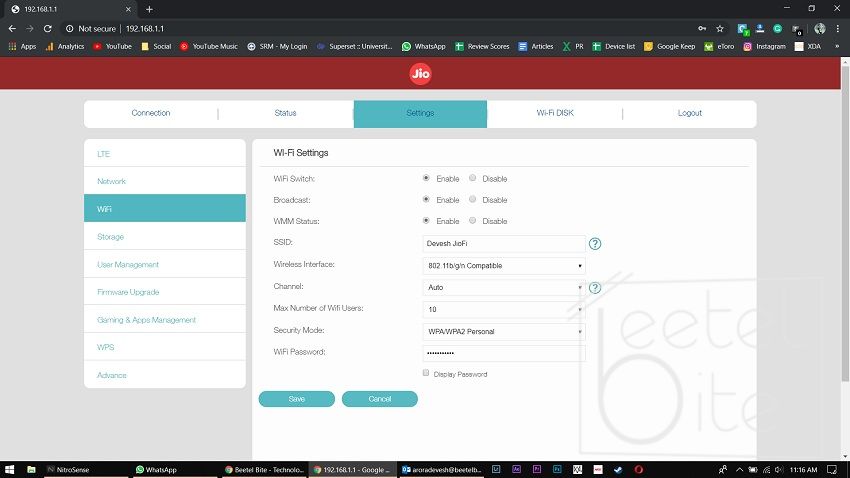
Task: Select the WiFi sidebar item
Action: 165,208
